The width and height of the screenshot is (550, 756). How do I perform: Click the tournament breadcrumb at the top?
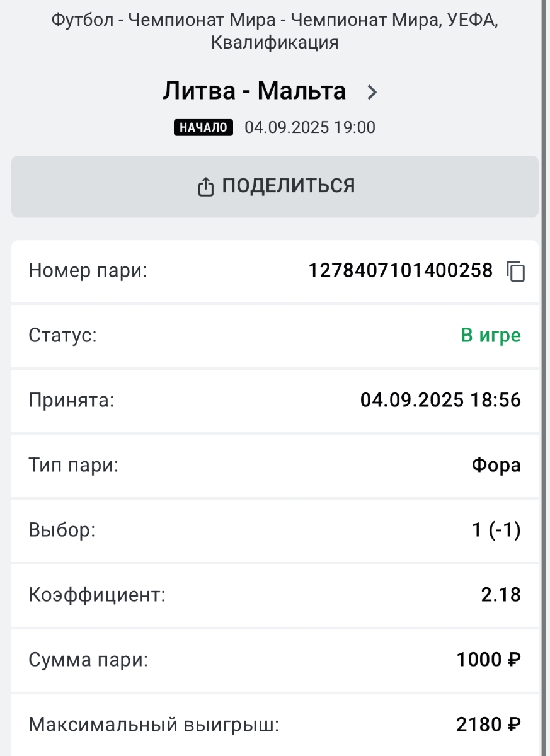[x=275, y=31]
